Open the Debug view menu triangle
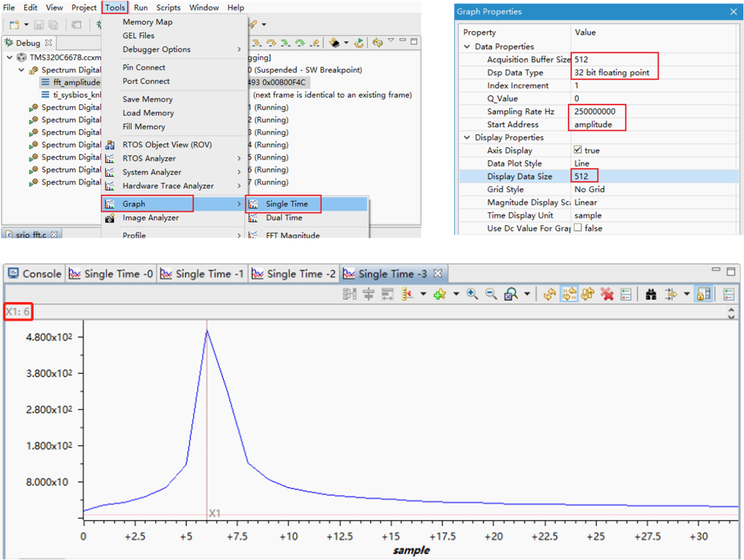The height and width of the screenshot is (560, 744). point(391,40)
